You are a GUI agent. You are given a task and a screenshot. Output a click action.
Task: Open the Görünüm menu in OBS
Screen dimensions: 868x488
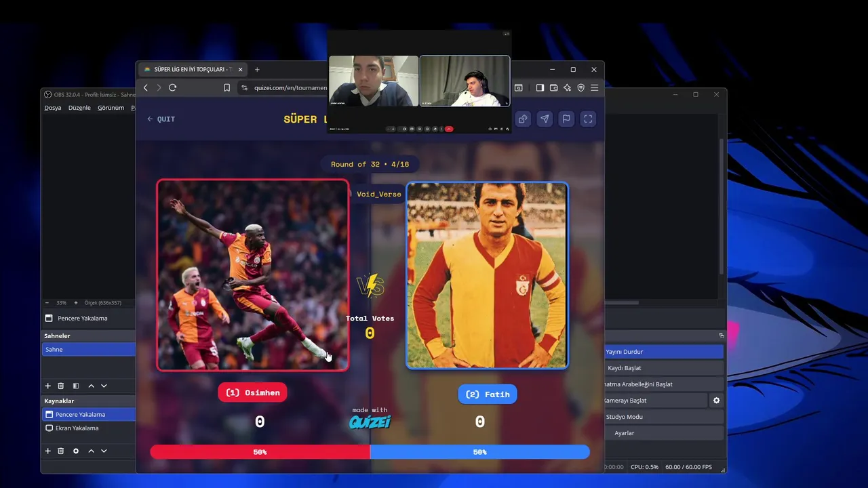pos(111,108)
